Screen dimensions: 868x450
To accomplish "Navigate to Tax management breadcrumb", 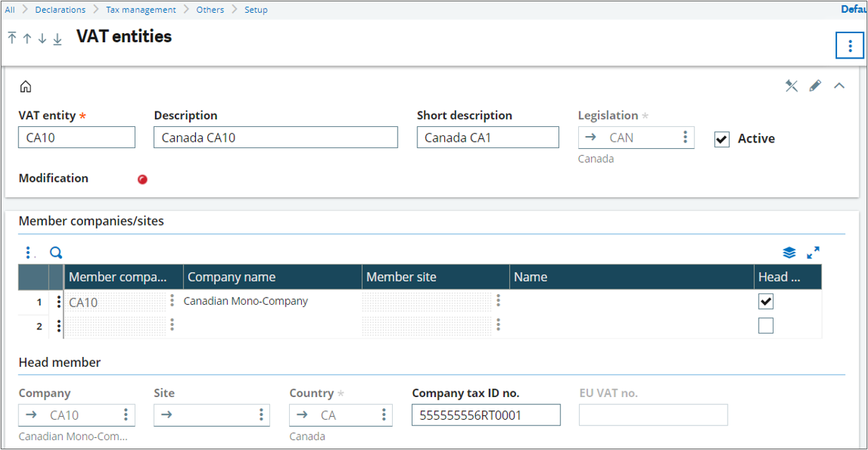I will [141, 10].
